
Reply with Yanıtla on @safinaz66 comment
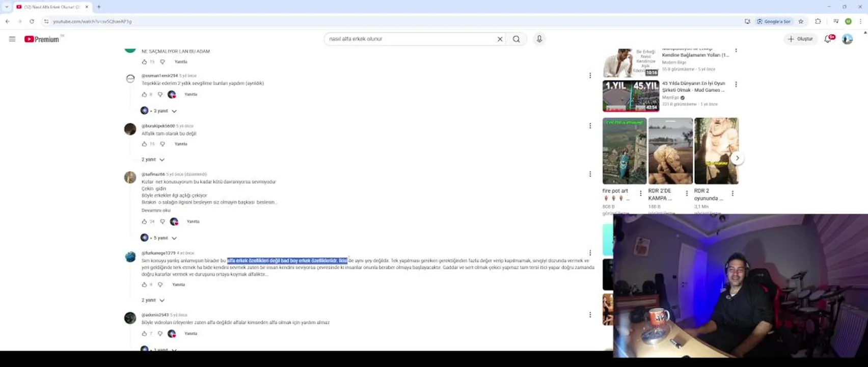tap(193, 221)
